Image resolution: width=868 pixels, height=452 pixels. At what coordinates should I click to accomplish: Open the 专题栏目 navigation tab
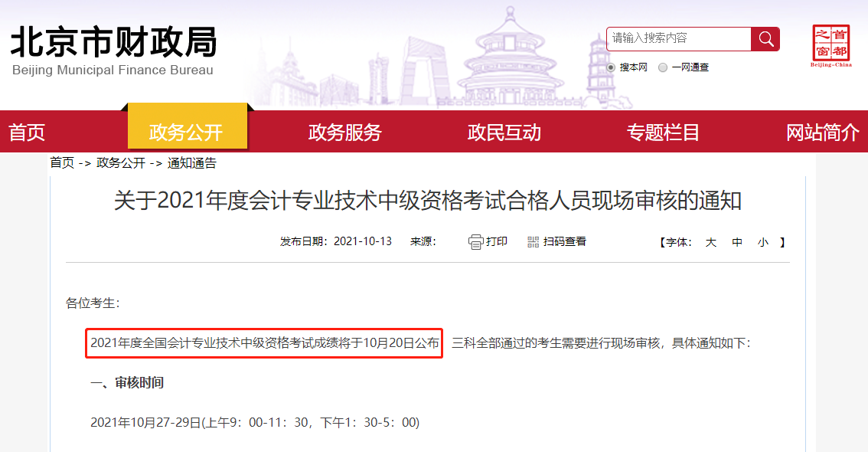(663, 132)
